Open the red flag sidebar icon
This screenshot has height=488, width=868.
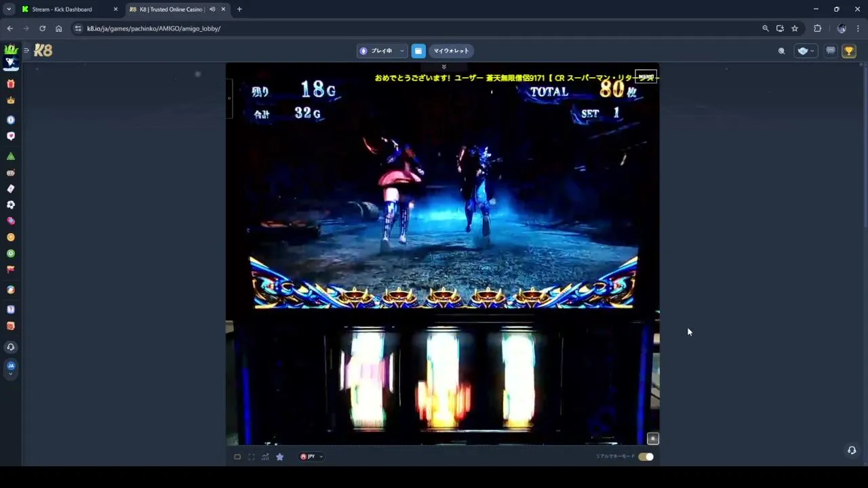[x=10, y=270]
